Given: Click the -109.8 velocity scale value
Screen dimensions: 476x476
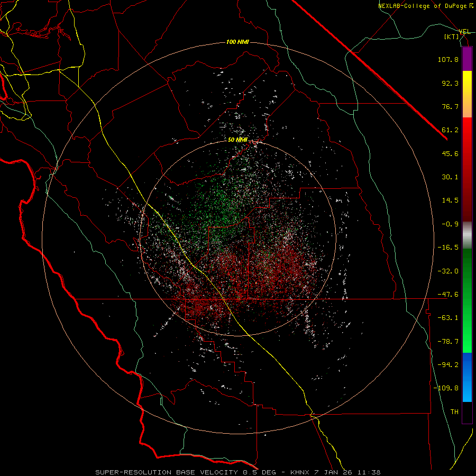Looking at the screenshot, I should pyautogui.click(x=446, y=388).
